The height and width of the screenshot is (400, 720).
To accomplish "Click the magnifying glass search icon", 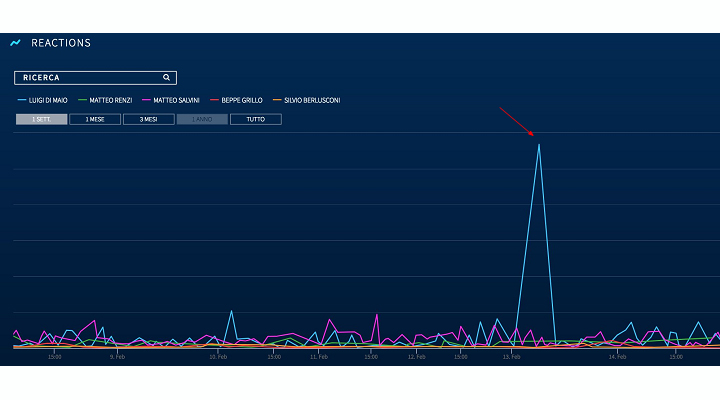I will coord(167,77).
